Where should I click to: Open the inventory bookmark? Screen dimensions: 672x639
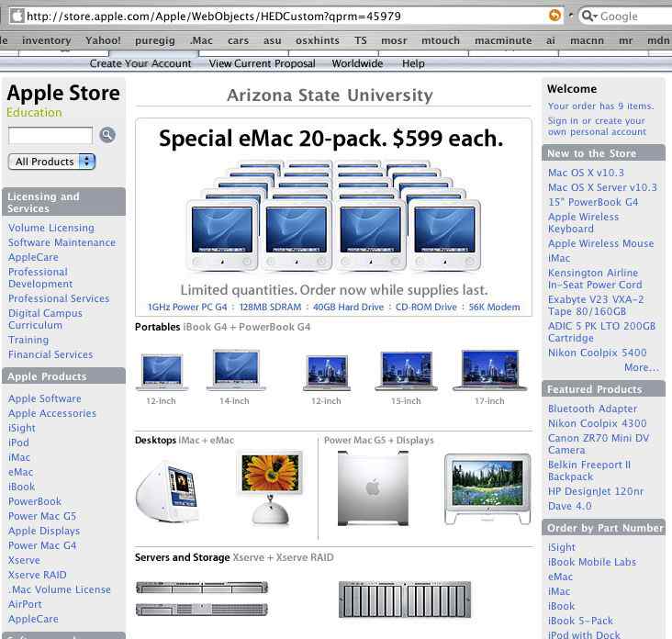point(46,40)
